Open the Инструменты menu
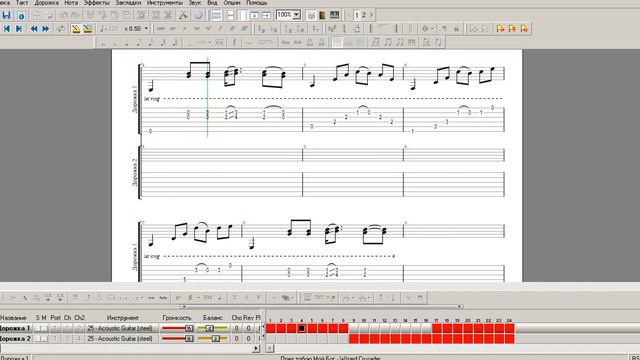The height and width of the screenshot is (360, 640). (165, 2)
